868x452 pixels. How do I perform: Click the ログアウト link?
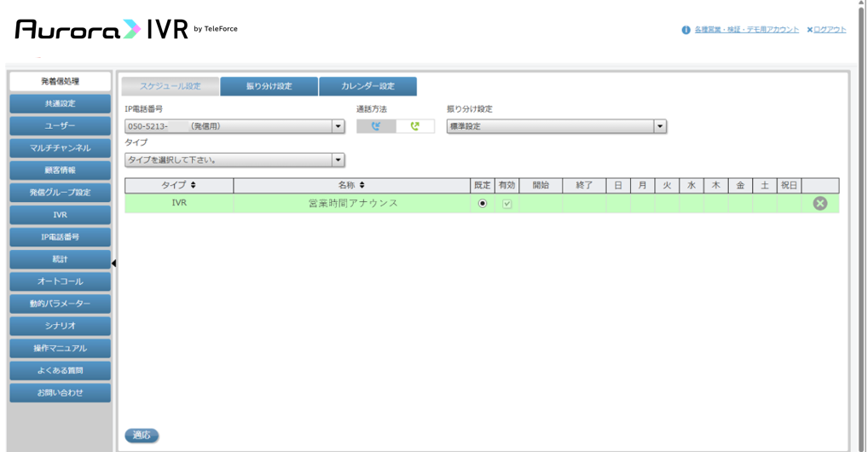830,30
